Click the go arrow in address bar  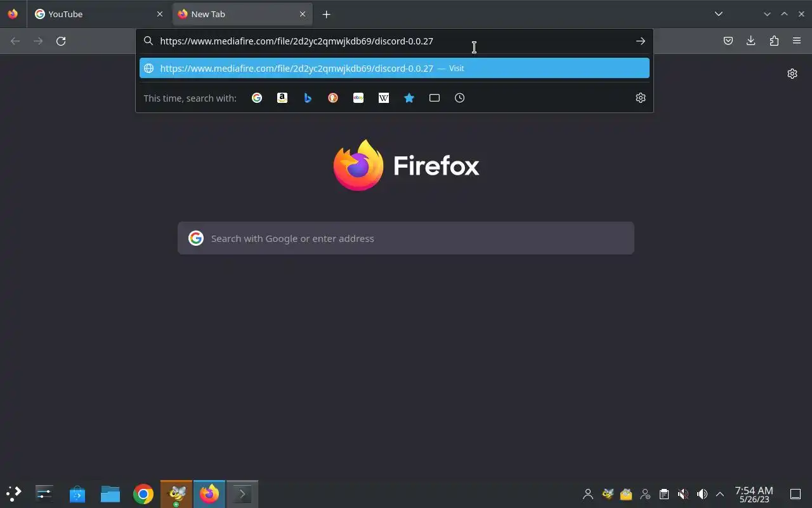(x=641, y=41)
